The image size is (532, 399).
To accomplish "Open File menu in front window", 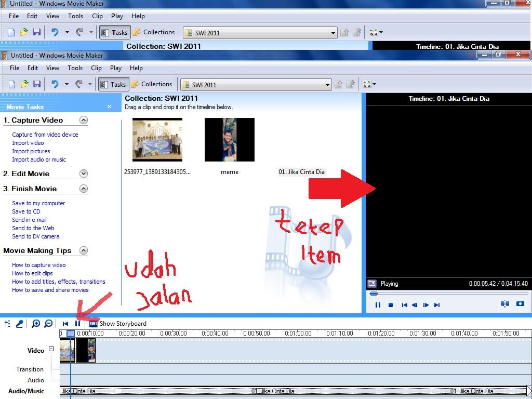I will pos(15,68).
